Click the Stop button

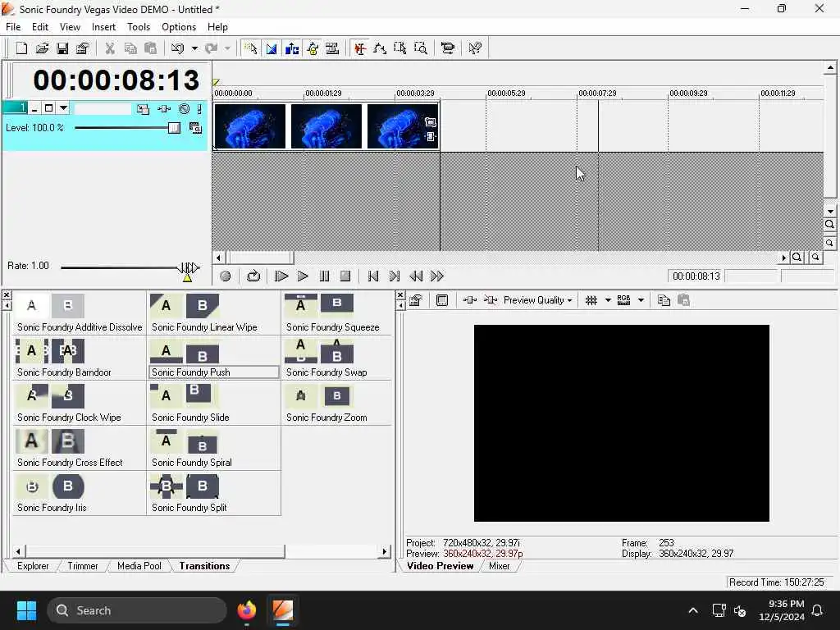(x=345, y=276)
